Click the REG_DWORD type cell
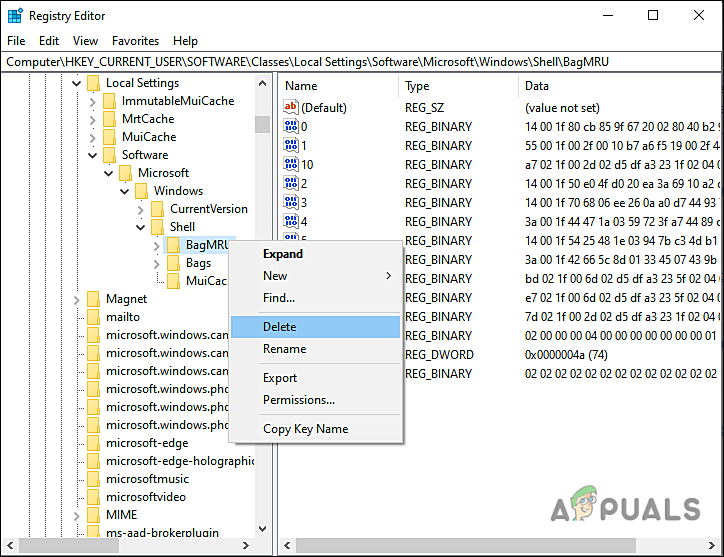 click(x=439, y=355)
